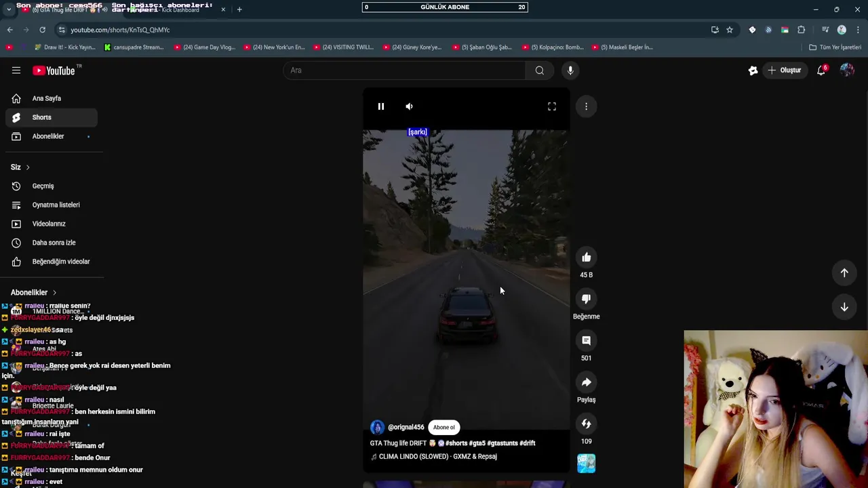Open the YouTube hamburger guide menu

pos(16,70)
